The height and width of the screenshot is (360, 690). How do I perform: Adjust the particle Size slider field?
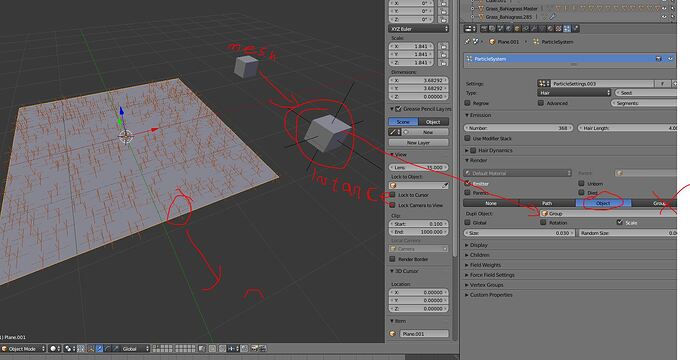[519, 233]
